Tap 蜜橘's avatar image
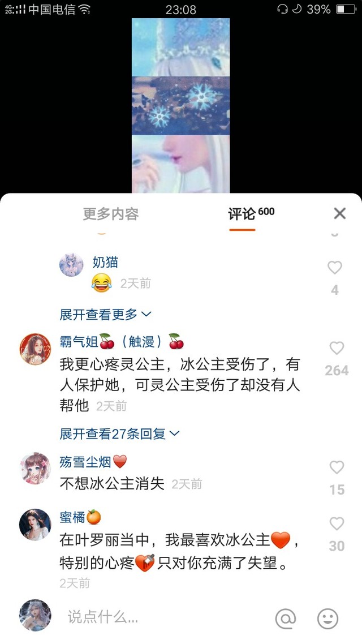 tap(35, 525)
